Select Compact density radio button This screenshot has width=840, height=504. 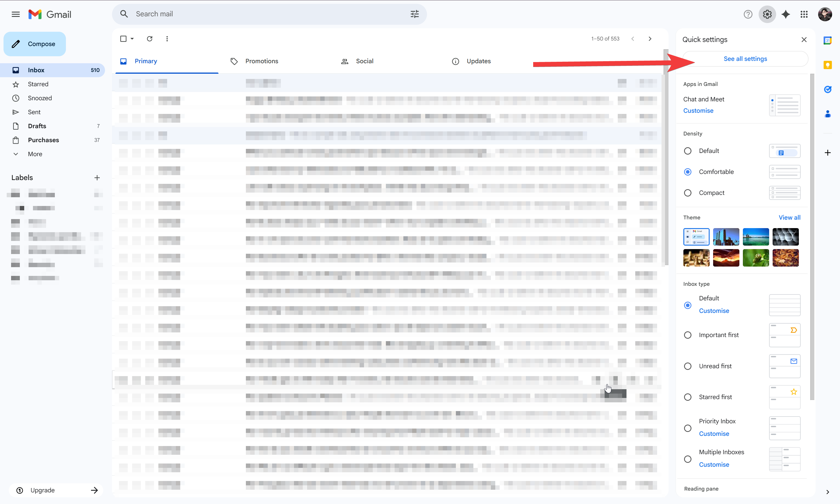(x=688, y=193)
